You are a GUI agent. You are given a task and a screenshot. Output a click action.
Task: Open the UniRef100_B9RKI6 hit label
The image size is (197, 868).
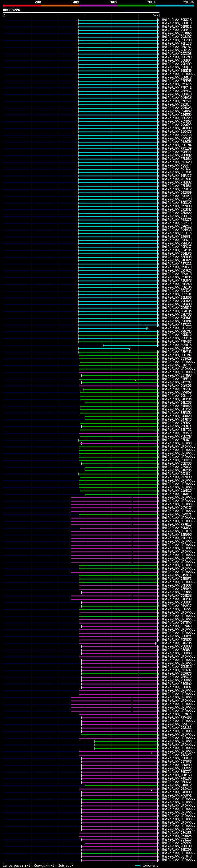click(177, 20)
